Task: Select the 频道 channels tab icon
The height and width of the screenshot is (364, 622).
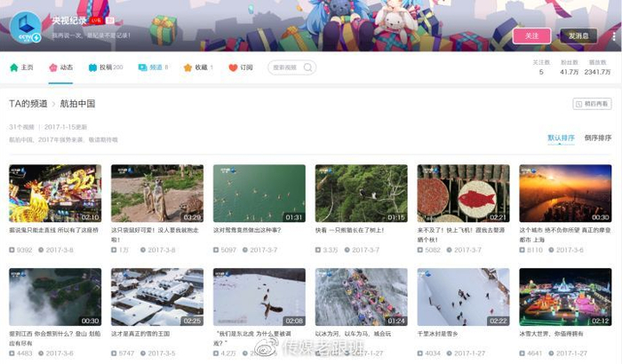Action: (x=142, y=67)
